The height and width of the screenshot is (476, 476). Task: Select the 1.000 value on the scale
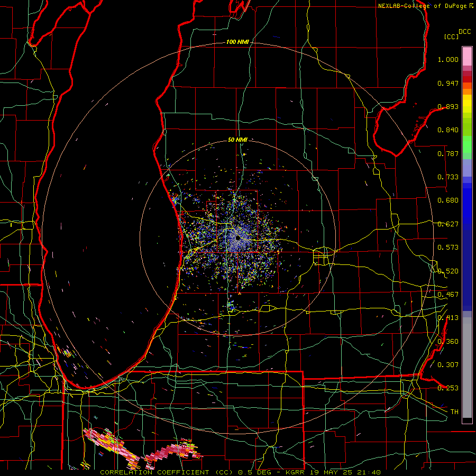(448, 59)
